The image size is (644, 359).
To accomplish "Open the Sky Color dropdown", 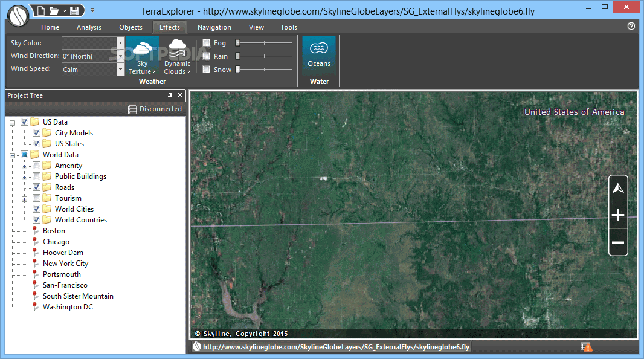I will (120, 43).
